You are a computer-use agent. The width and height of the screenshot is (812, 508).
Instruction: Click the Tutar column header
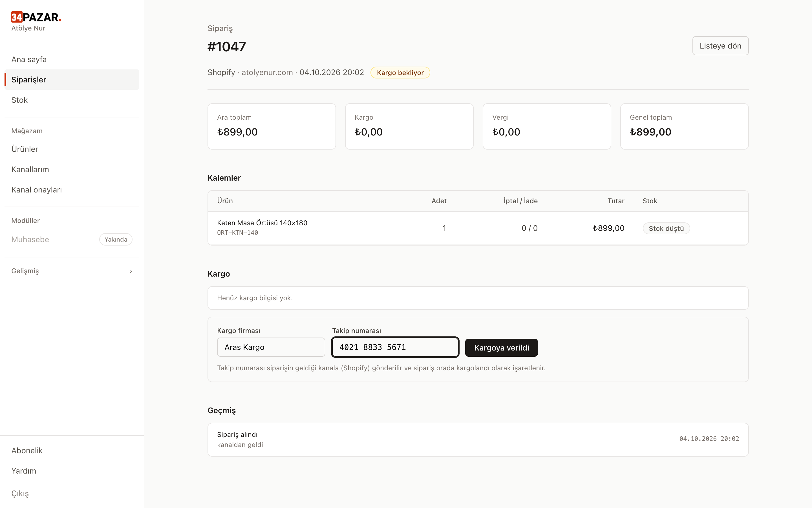(x=616, y=201)
